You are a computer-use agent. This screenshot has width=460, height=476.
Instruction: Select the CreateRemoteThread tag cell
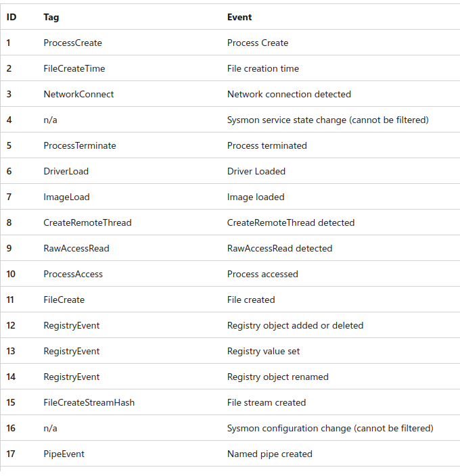[x=87, y=222]
